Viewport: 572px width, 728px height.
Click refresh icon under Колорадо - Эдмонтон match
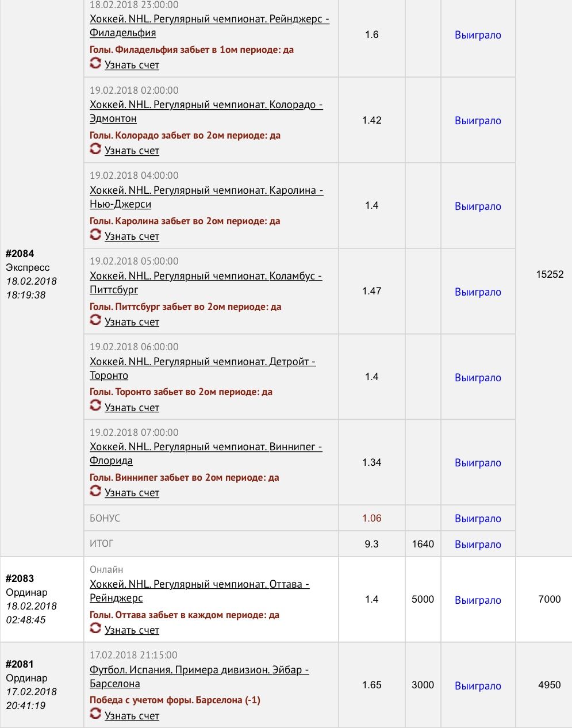pos(95,149)
